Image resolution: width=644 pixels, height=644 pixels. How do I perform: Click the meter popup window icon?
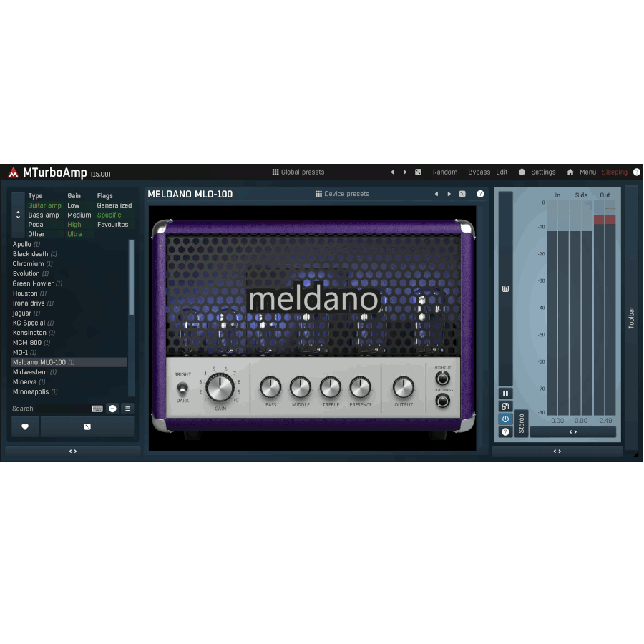(x=506, y=406)
